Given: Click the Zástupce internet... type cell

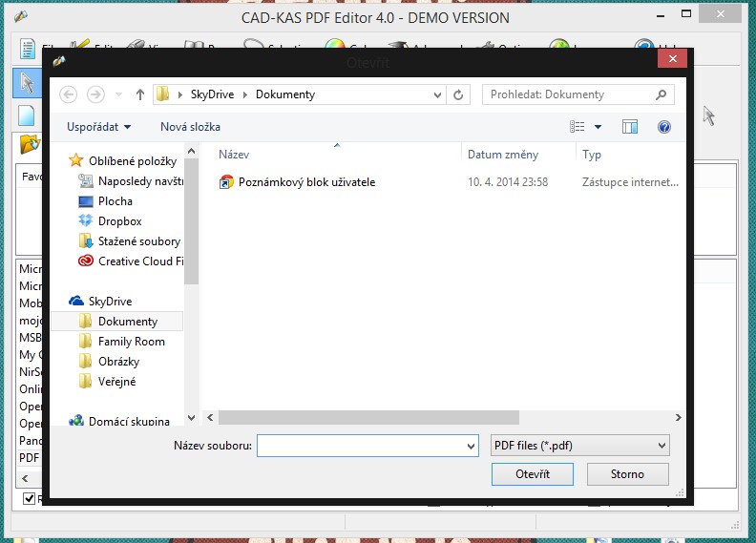Looking at the screenshot, I should [x=630, y=182].
